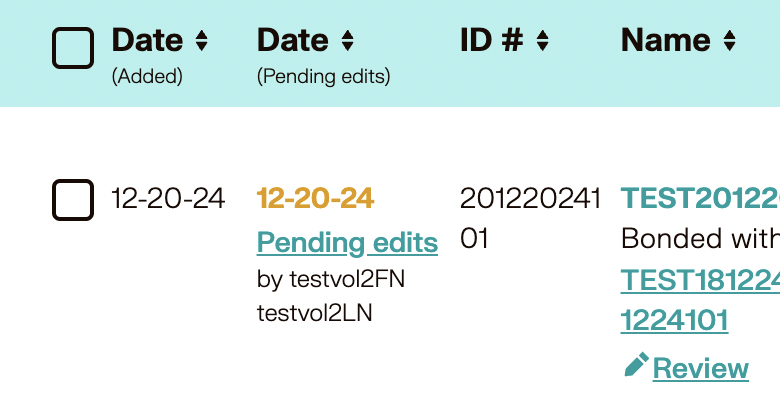Open the TEST20122 name link
Viewport: 780px width, 418px height.
coord(700,198)
